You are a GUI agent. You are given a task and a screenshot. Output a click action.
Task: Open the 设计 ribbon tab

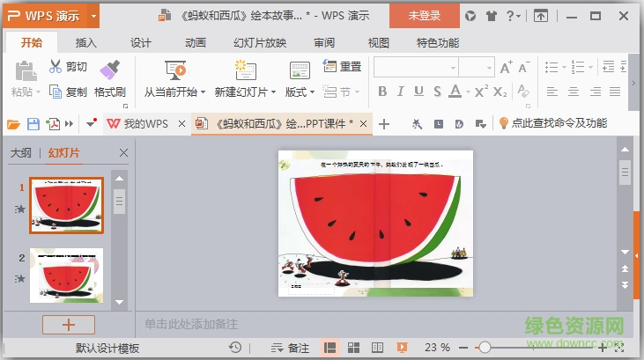(x=140, y=43)
